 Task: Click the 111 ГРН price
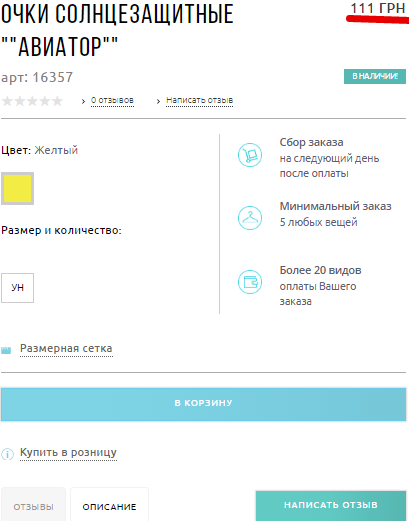coord(378,8)
